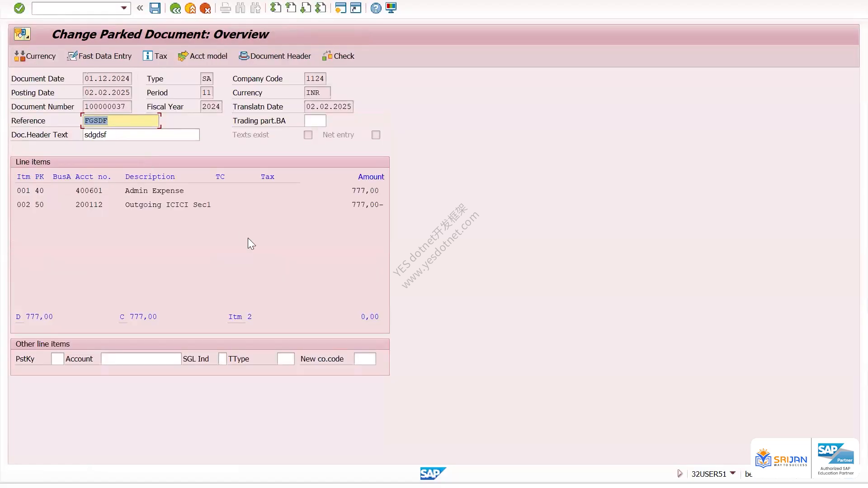Open the 32USER51 system info dropdown
868x488 pixels.
[733, 473]
